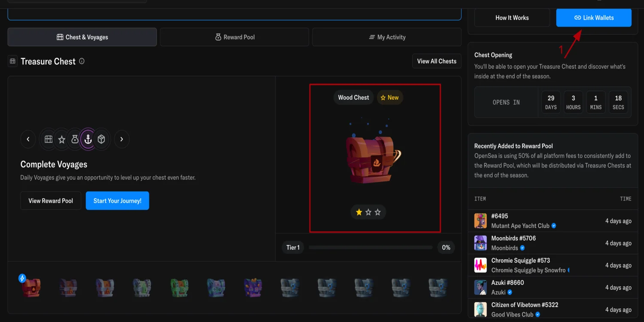Click View All Chests button
Screen dimensions: 644x322
click(437, 61)
